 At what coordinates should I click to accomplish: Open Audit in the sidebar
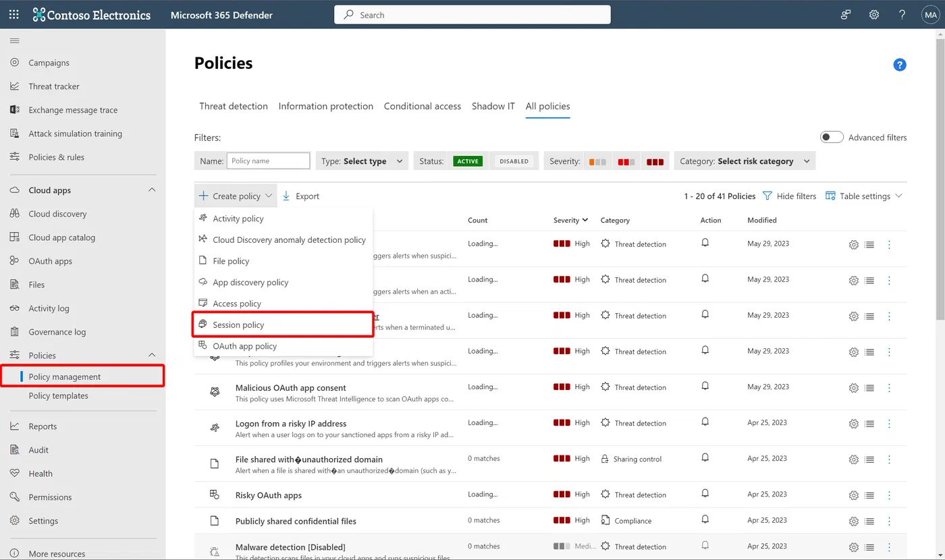click(38, 450)
